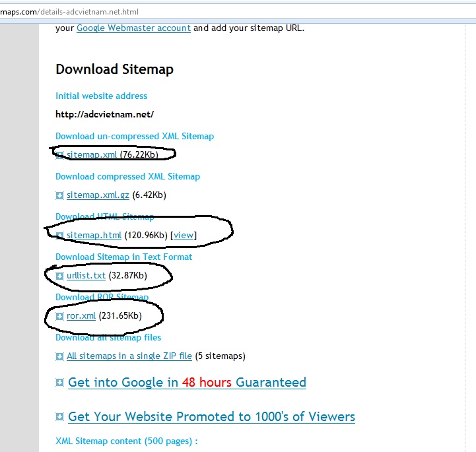Click download arrow icon beside sitemap.xml.gz
Screen dimensions: 476x452
coord(59,195)
